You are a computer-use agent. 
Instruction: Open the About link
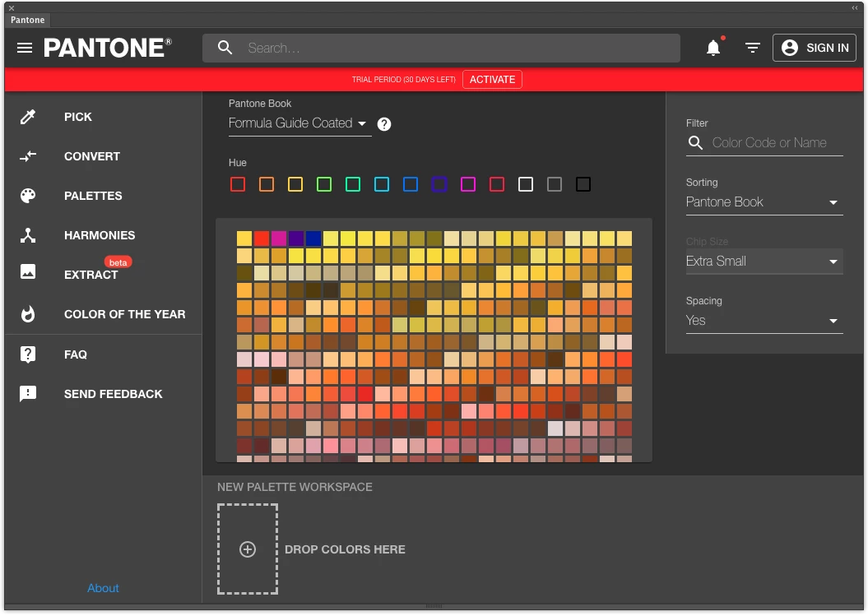click(x=103, y=588)
